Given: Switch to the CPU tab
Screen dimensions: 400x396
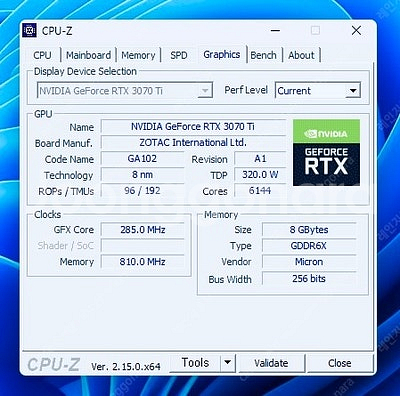Looking at the screenshot, I should point(42,55).
